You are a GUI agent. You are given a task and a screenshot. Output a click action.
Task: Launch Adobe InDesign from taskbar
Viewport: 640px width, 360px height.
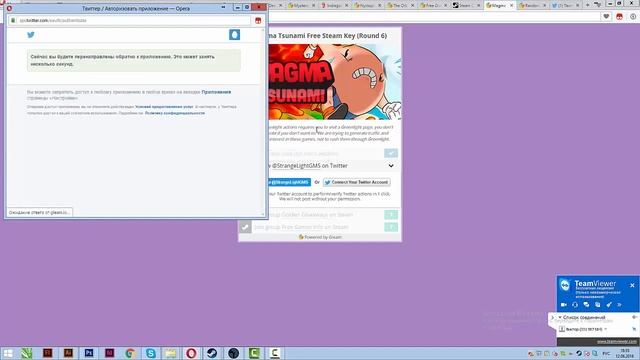pyautogui.click(x=109, y=353)
